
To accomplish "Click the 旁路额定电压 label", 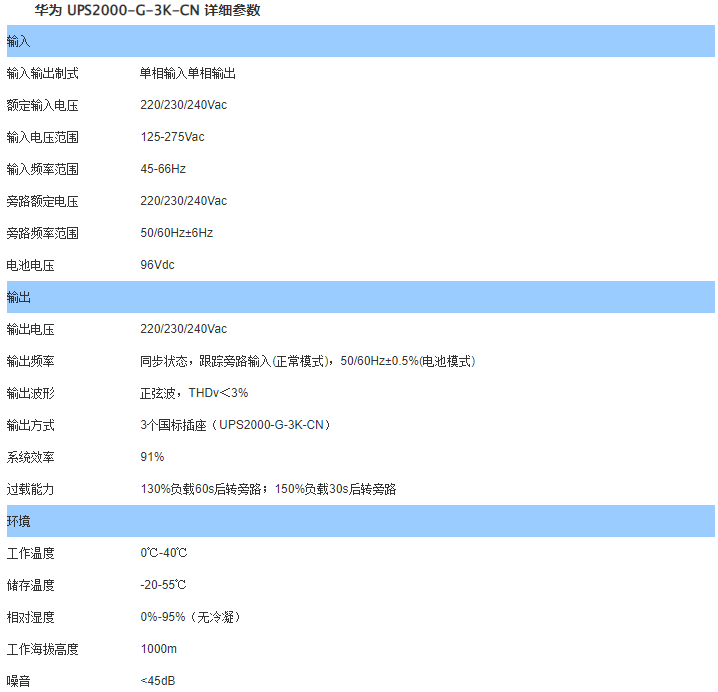I will [x=42, y=202].
